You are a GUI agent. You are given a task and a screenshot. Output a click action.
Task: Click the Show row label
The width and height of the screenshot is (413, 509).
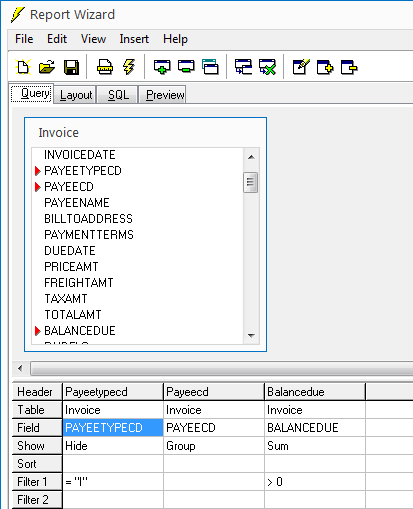click(x=37, y=446)
